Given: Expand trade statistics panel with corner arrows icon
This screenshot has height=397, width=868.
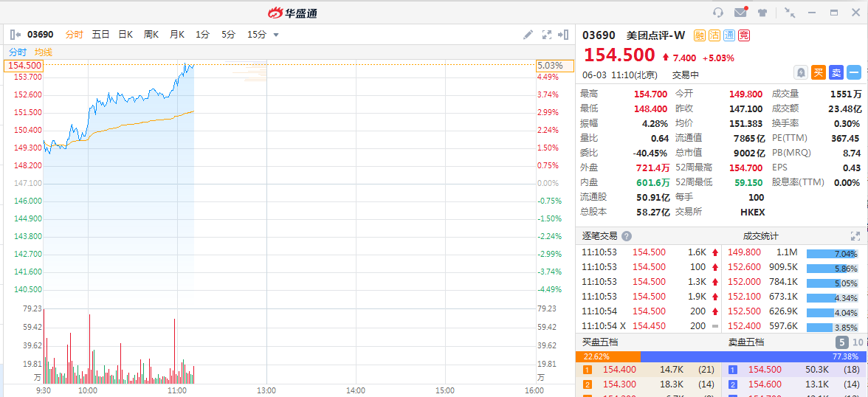Looking at the screenshot, I should (855, 236).
